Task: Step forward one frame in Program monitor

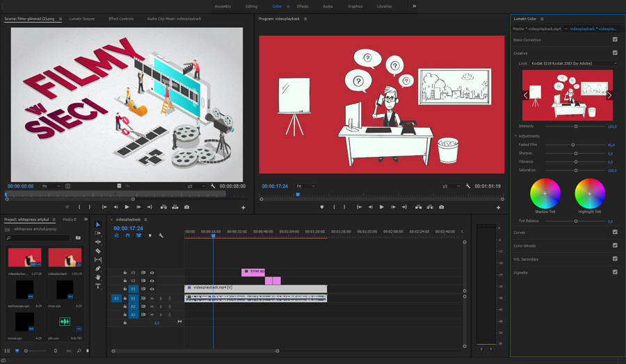Action: (393, 207)
